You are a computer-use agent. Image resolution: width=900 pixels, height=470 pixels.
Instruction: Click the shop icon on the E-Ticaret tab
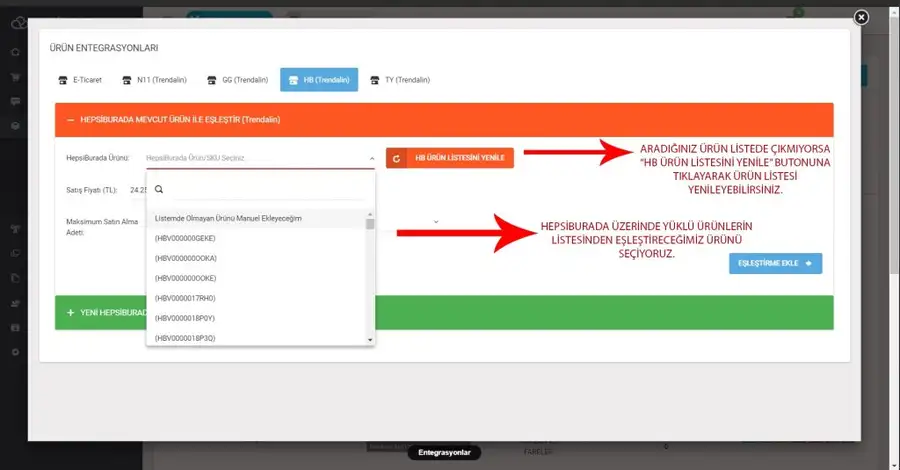click(63, 80)
